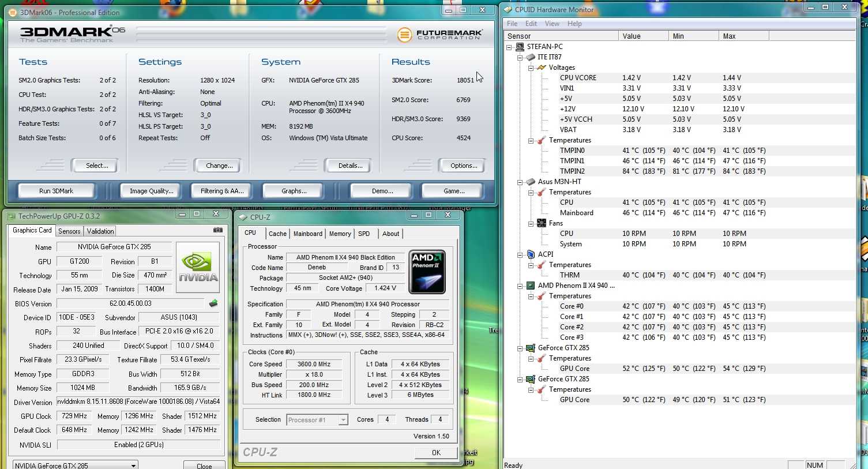Collapse the ITE IT87 node
This screenshot has width=868, height=469.
coord(520,57)
